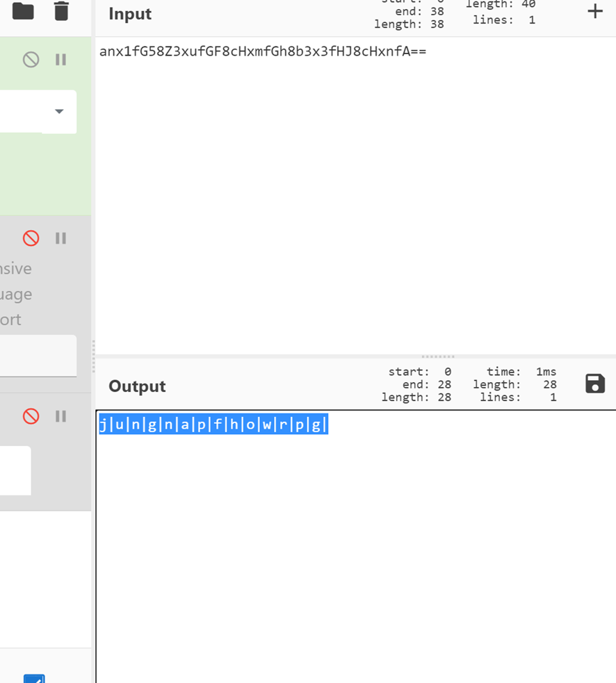Click the load recipe folder icon

pos(23,10)
